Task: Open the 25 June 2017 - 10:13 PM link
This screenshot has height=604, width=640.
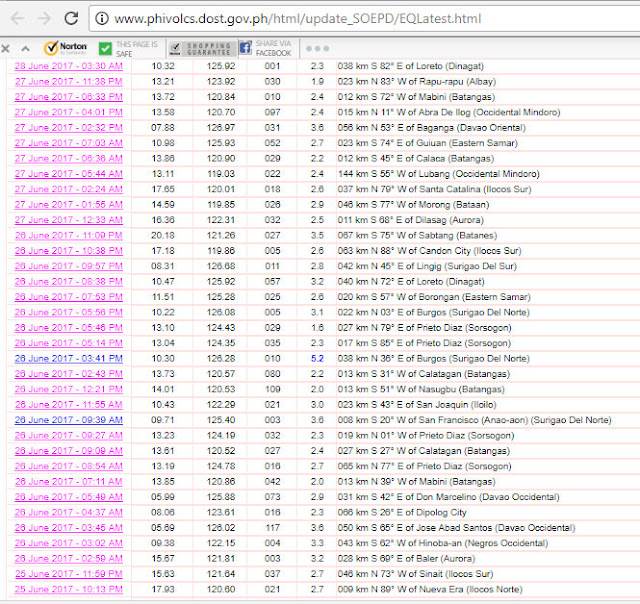Action: click(69, 589)
